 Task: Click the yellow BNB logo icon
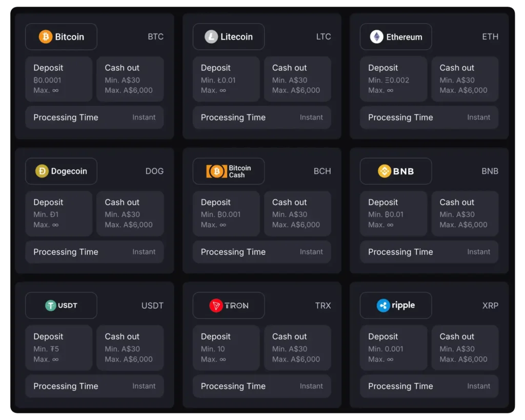click(x=385, y=171)
